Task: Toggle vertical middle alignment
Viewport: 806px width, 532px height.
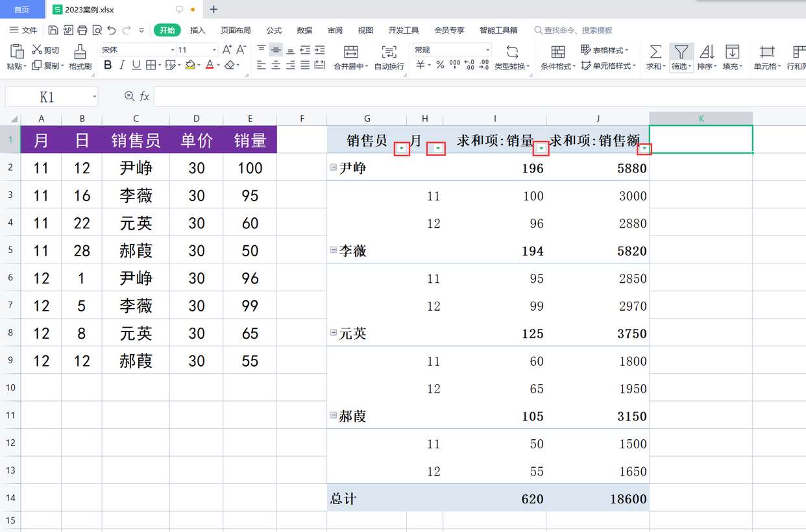Action: click(x=276, y=49)
